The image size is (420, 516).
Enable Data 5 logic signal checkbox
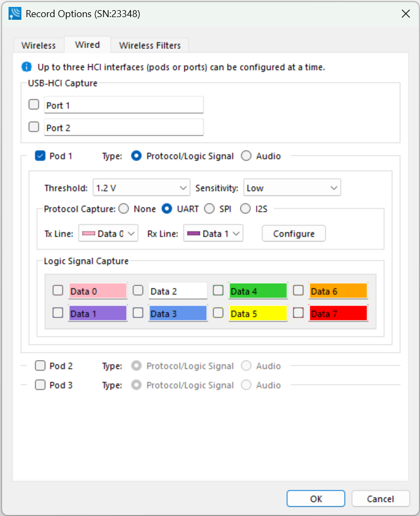(x=218, y=312)
